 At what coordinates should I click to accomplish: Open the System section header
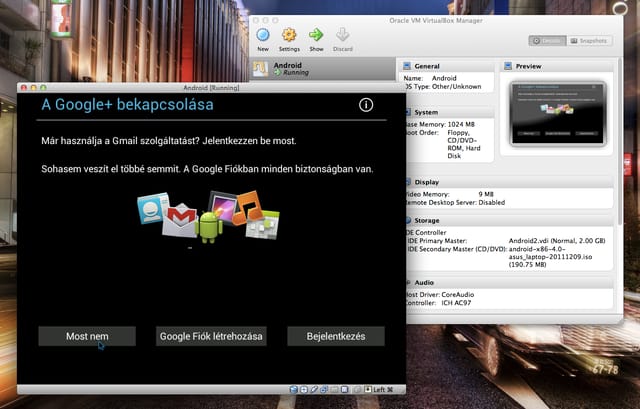pyautogui.click(x=449, y=112)
